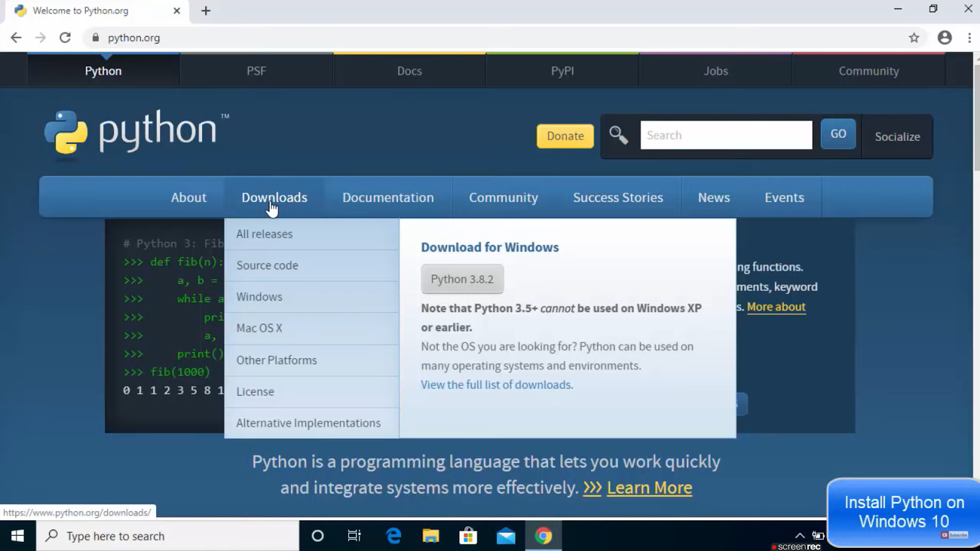Switch to the PyPI top tab
The height and width of the screenshot is (551, 980).
tap(562, 71)
